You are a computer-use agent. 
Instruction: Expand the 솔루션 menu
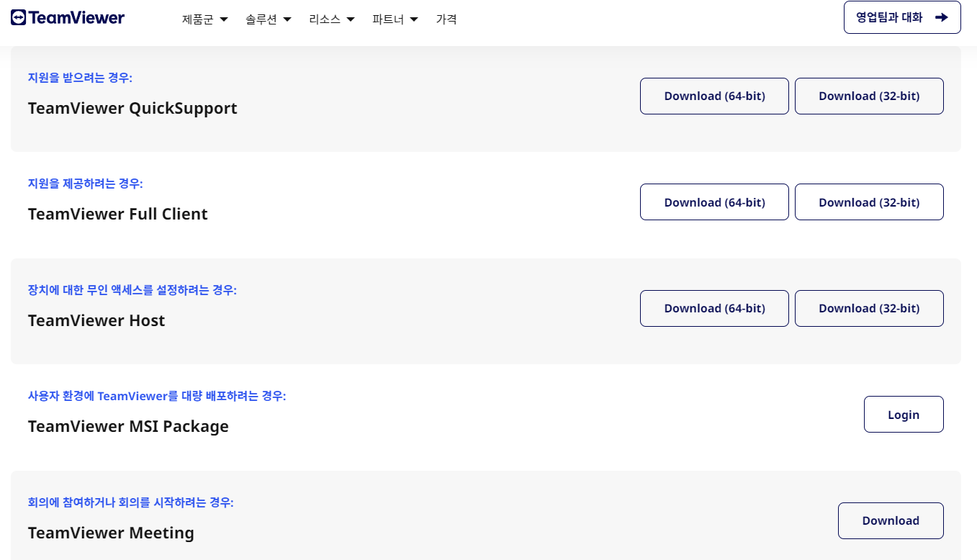point(269,19)
